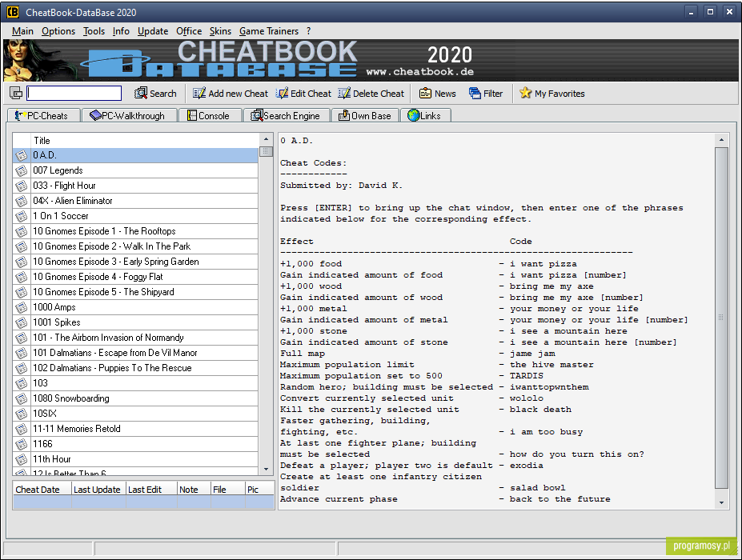Open the ? help menu

[x=308, y=31]
